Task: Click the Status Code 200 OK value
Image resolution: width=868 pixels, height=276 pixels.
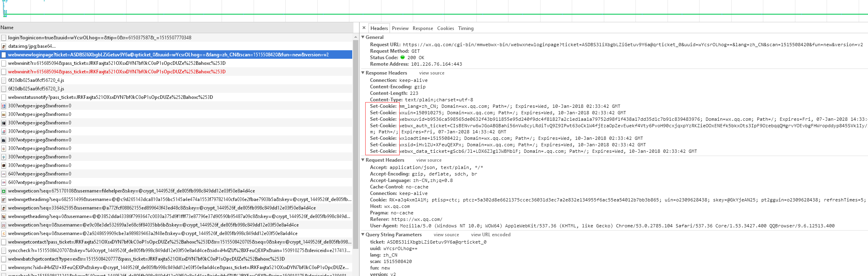Action: tap(412, 58)
